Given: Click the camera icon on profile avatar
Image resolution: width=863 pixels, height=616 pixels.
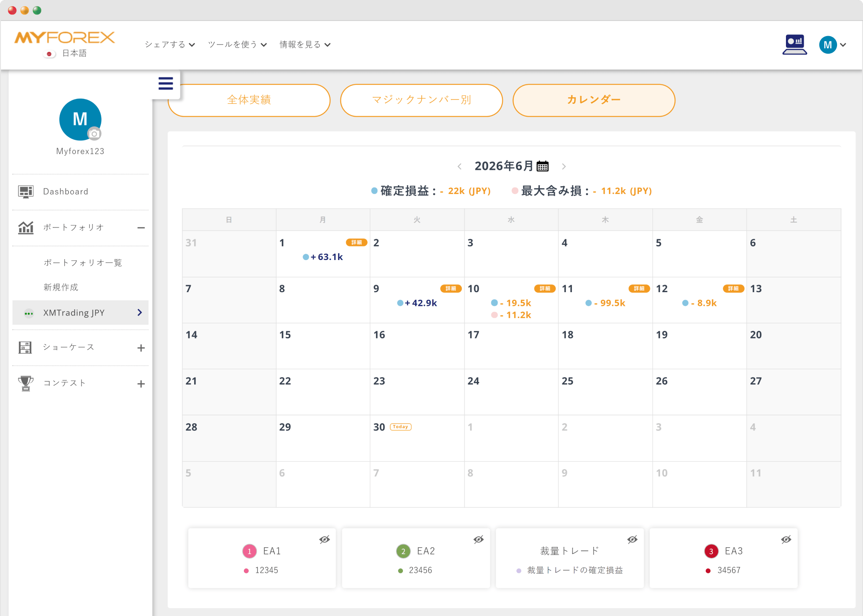Looking at the screenshot, I should click(x=94, y=133).
